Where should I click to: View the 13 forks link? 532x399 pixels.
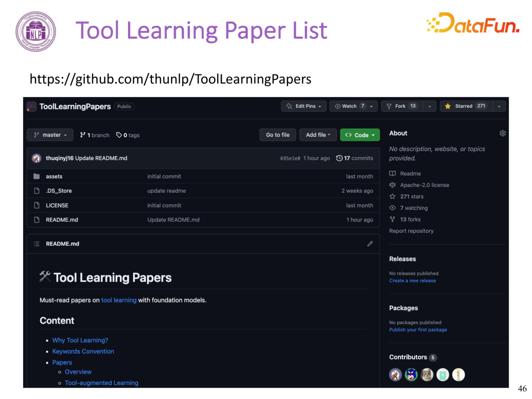tap(405, 220)
